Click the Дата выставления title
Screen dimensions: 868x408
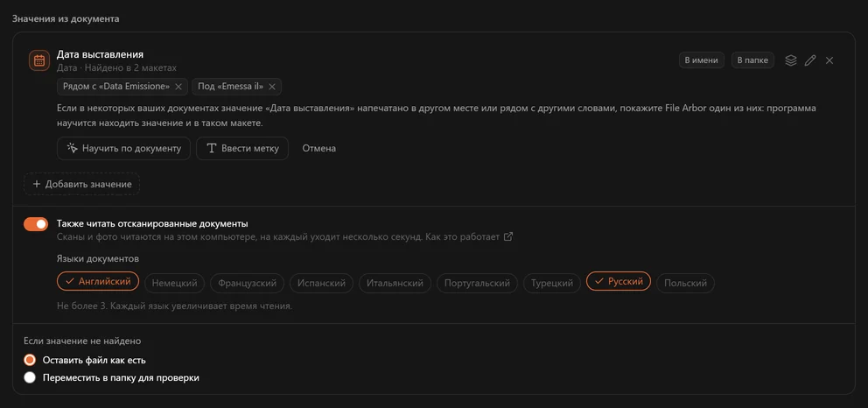pyautogui.click(x=101, y=54)
